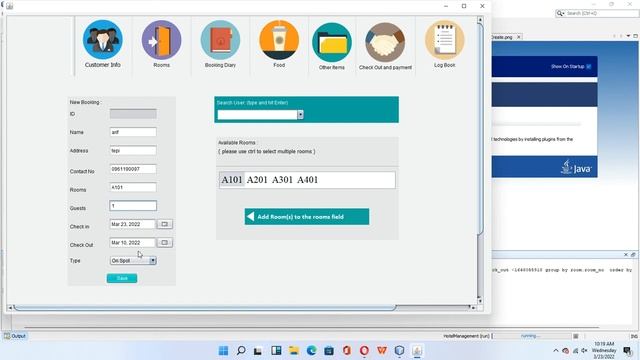The width and height of the screenshot is (640, 360).
Task: Click Add Room(s) to the rooms field
Action: [x=307, y=217]
